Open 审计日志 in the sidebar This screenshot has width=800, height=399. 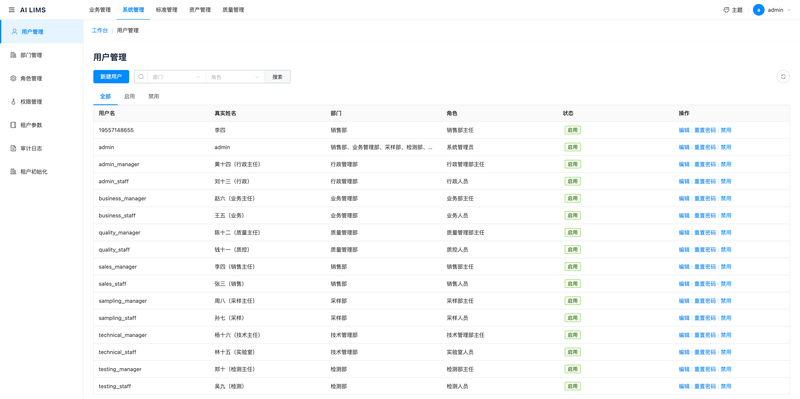(x=31, y=148)
